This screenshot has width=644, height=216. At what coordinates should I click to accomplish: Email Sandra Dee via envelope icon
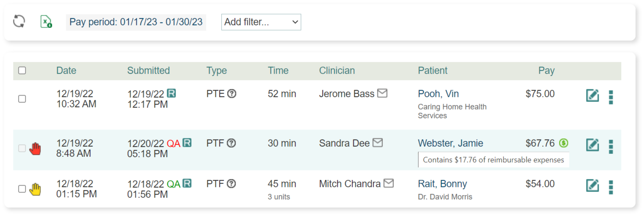[x=378, y=143]
